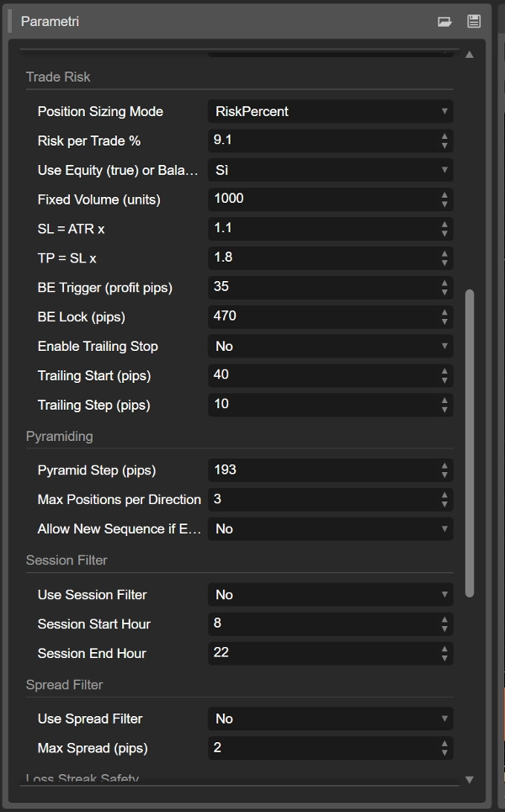The width and height of the screenshot is (505, 812).
Task: Open Use Spread Filter dropdown
Action: 330,719
